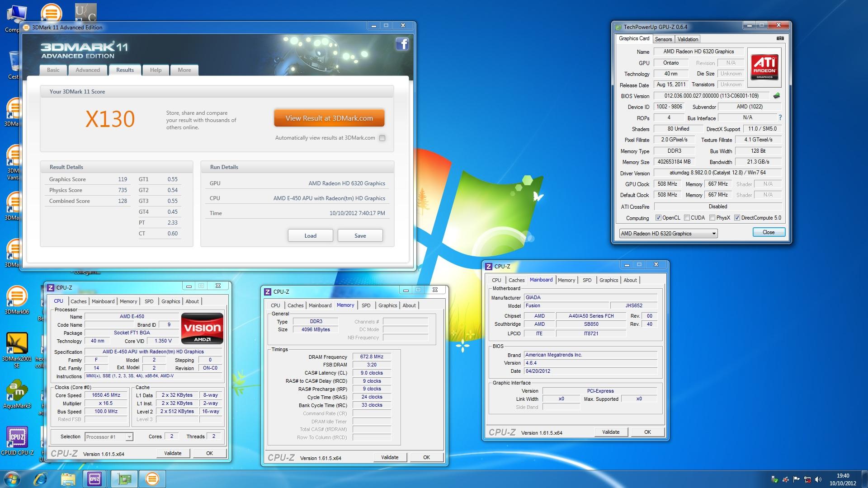Toggle the OpenCL checkbox in GPU-Z
Viewport: 868px width, 488px height.
pyautogui.click(x=658, y=218)
